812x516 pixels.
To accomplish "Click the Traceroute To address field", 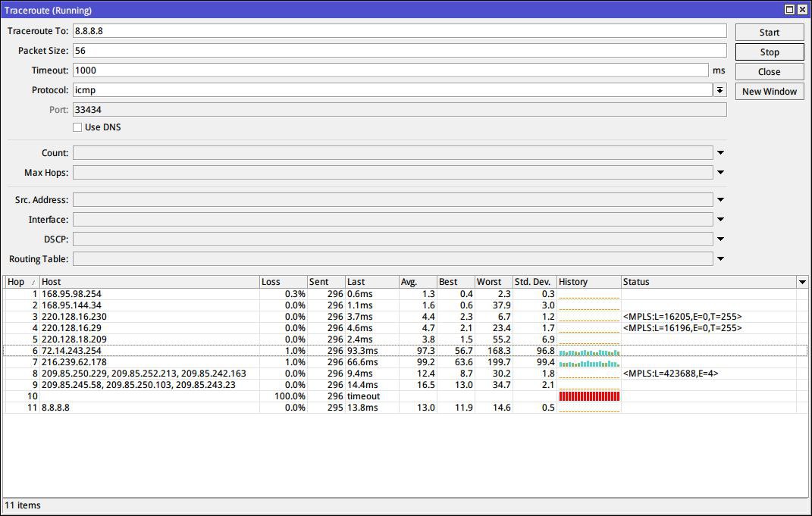I will click(x=399, y=31).
